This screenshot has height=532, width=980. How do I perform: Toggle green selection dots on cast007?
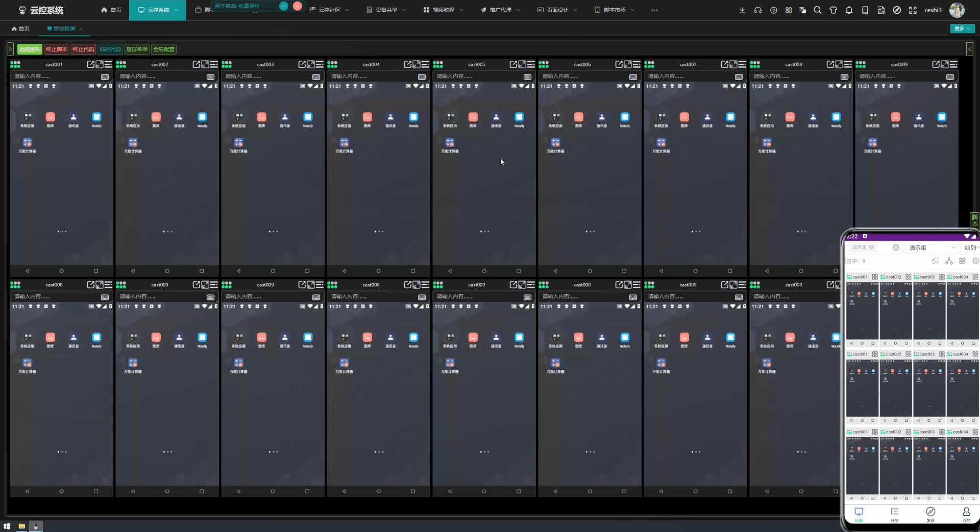649,64
